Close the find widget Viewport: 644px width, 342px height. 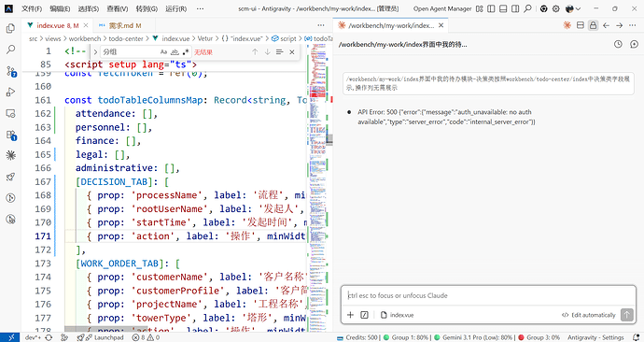click(x=292, y=51)
